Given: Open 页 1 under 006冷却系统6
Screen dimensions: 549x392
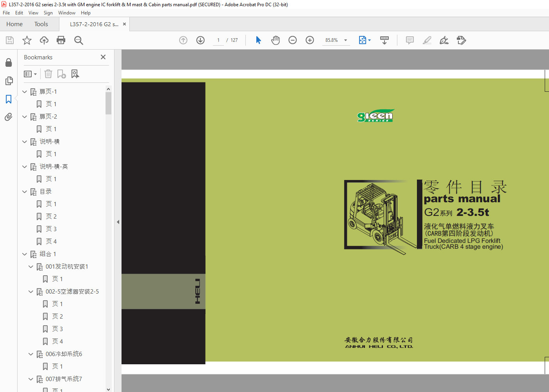Looking at the screenshot, I should pyautogui.click(x=57, y=367).
